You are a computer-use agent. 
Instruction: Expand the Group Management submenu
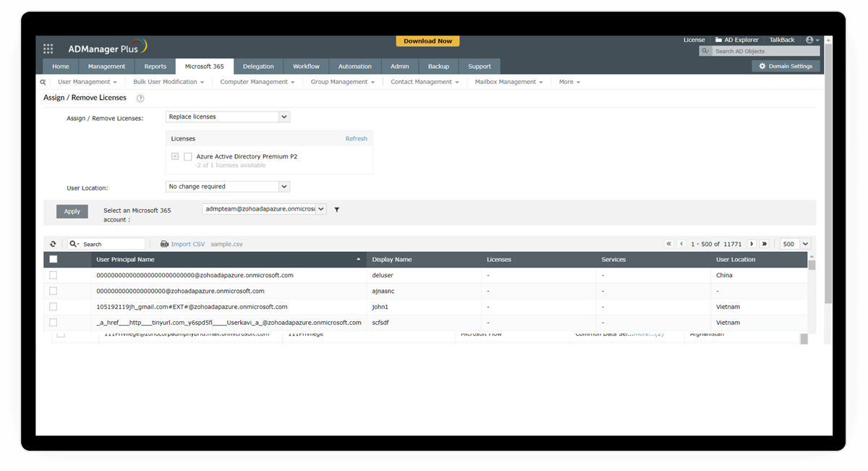[x=343, y=82]
